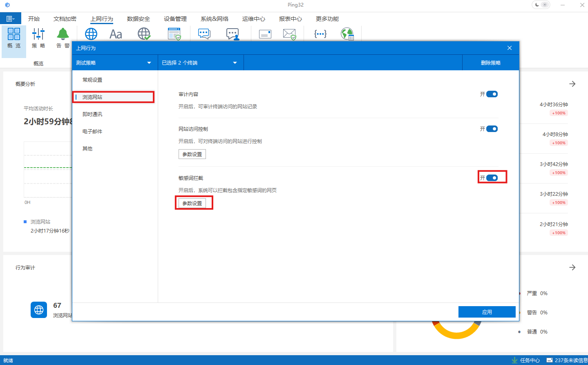588x365 pixels.
Task: Click the envelope with shield icon
Action: (x=290, y=34)
